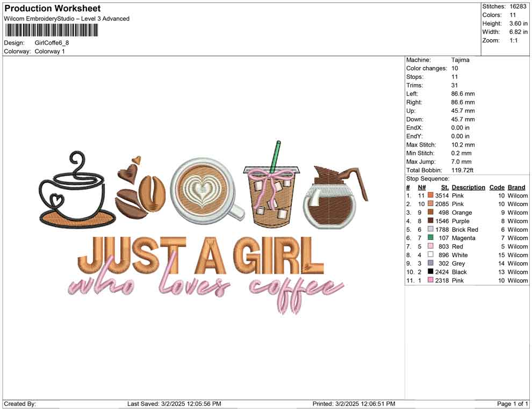Click the Total Bobbin 119.72ft value
This screenshot has height=409, width=532.
[461, 170]
